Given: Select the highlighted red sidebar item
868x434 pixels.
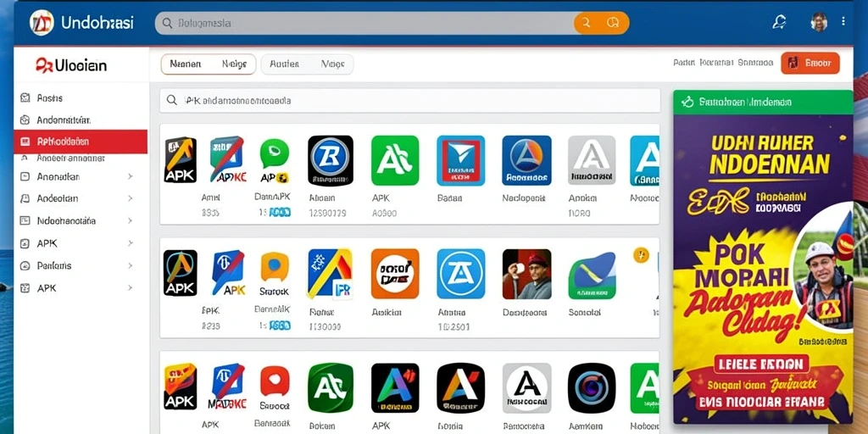Looking at the screenshot, I should [81, 142].
